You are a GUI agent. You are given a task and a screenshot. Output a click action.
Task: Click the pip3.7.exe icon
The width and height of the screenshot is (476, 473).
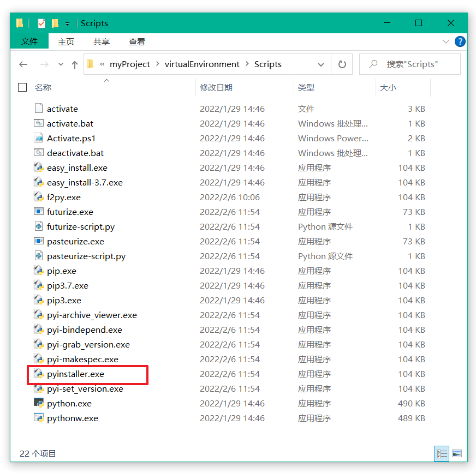coord(39,285)
